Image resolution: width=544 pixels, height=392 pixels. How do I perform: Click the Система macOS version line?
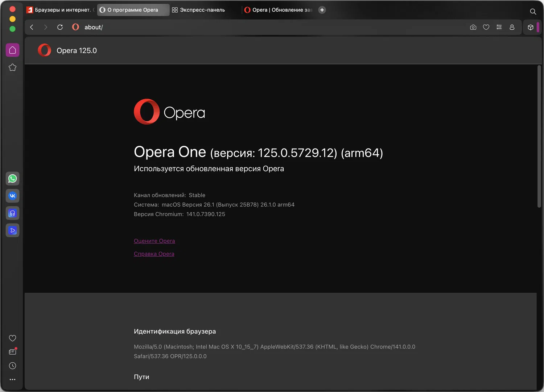214,205
